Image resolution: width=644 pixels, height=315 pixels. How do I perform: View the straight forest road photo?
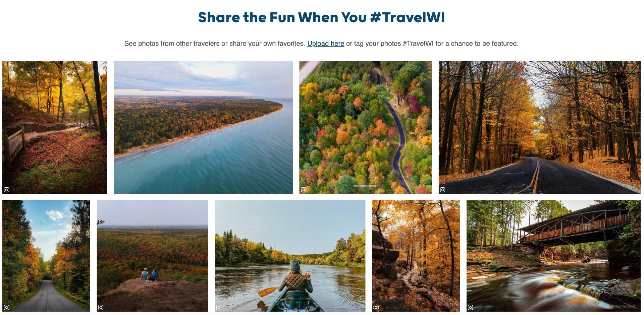point(46,256)
